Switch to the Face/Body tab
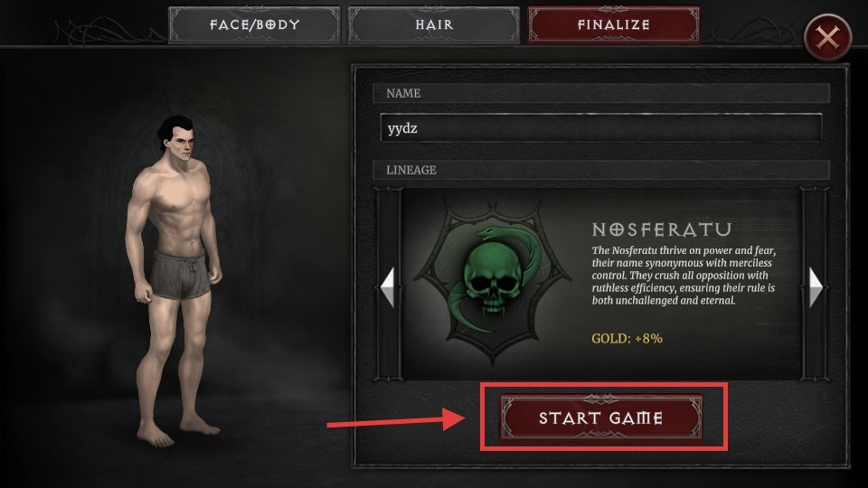This screenshot has height=488, width=868. [255, 25]
